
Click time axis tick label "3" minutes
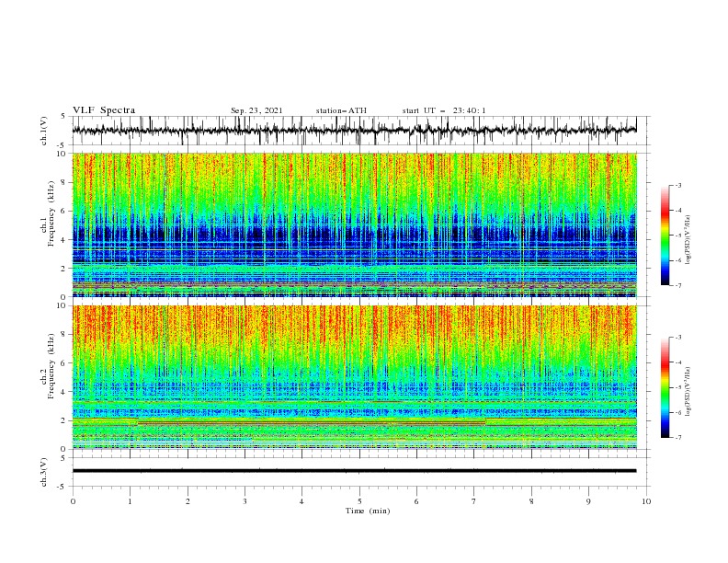(x=245, y=501)
